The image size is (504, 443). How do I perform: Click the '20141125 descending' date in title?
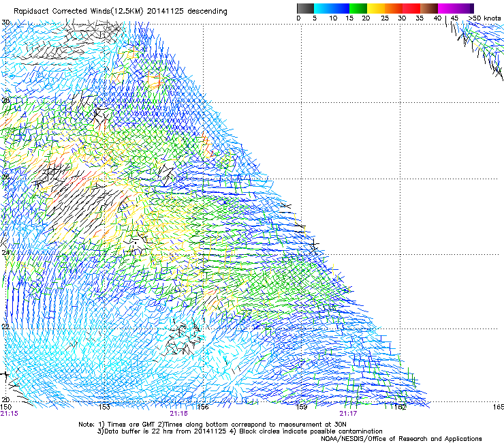pos(187,12)
